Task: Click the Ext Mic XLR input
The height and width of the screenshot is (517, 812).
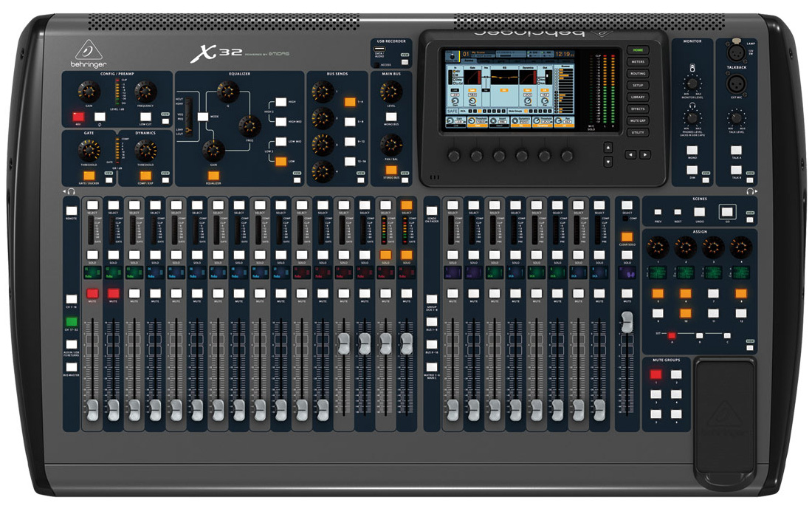Action: tap(736, 83)
